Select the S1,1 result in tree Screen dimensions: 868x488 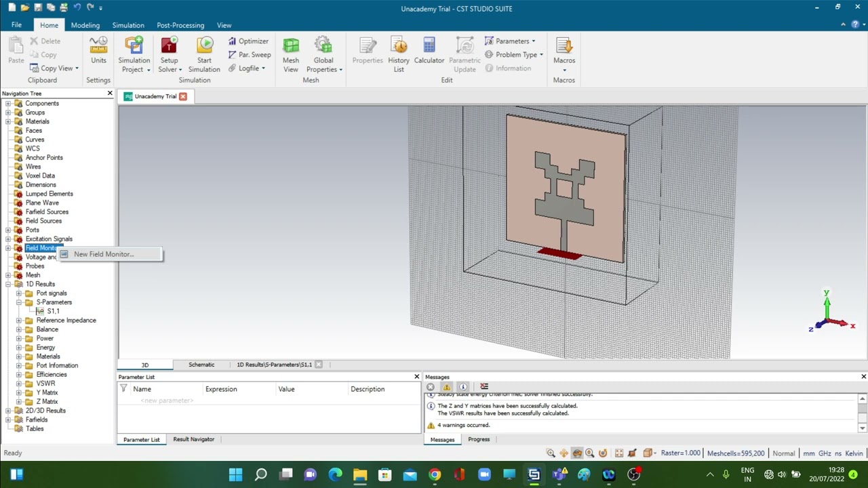pyautogui.click(x=53, y=311)
